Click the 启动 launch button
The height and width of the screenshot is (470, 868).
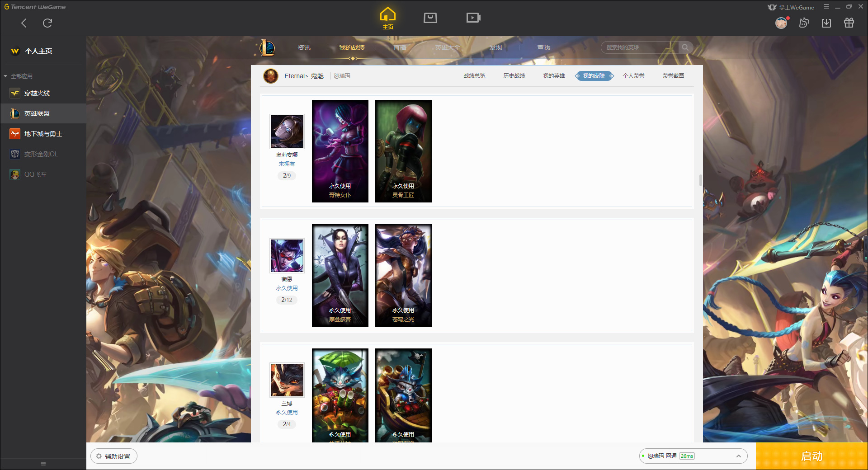click(811, 456)
